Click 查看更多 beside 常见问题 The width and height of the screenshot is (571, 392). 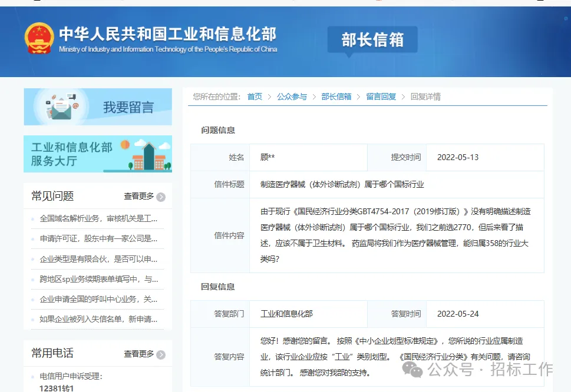pyautogui.click(x=138, y=197)
